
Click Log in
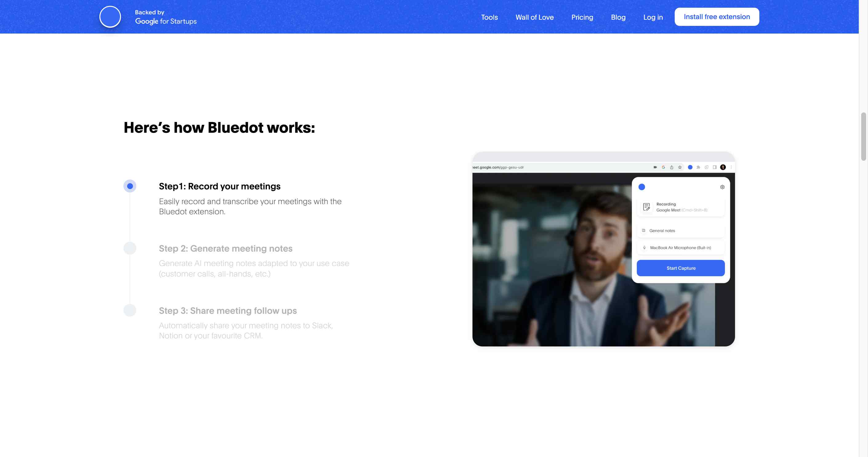653,17
